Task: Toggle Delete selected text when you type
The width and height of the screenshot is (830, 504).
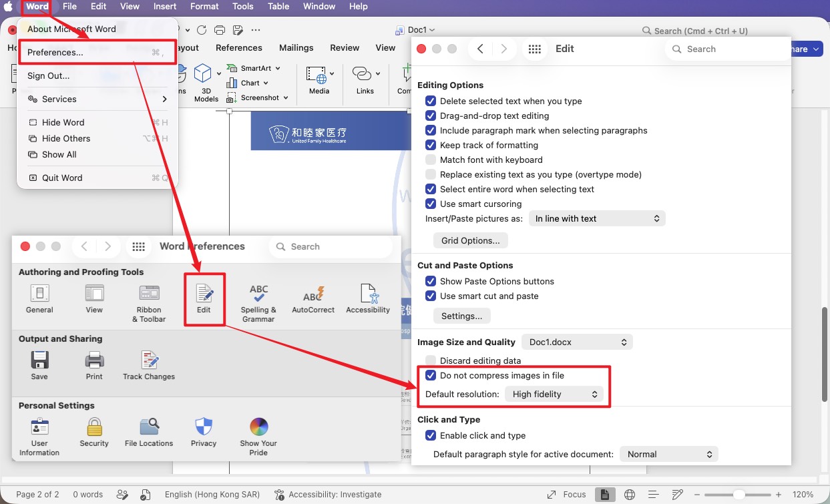Action: (x=431, y=101)
